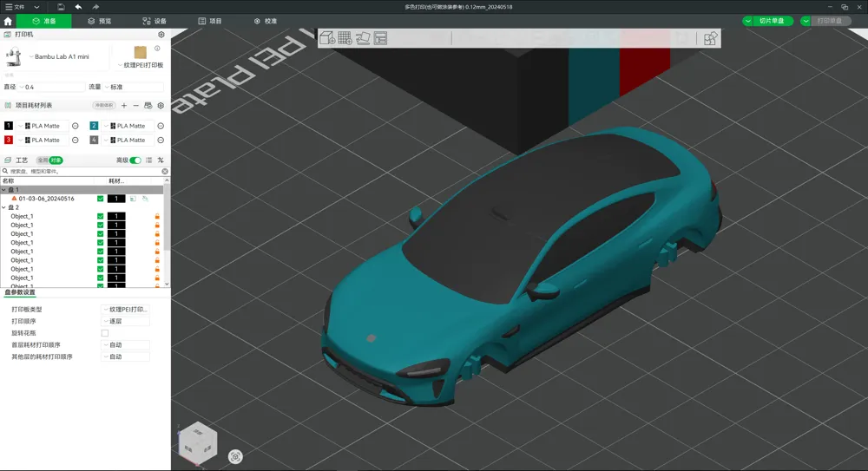Switch to the 项目 tab
This screenshot has width=868, height=471.
click(210, 21)
